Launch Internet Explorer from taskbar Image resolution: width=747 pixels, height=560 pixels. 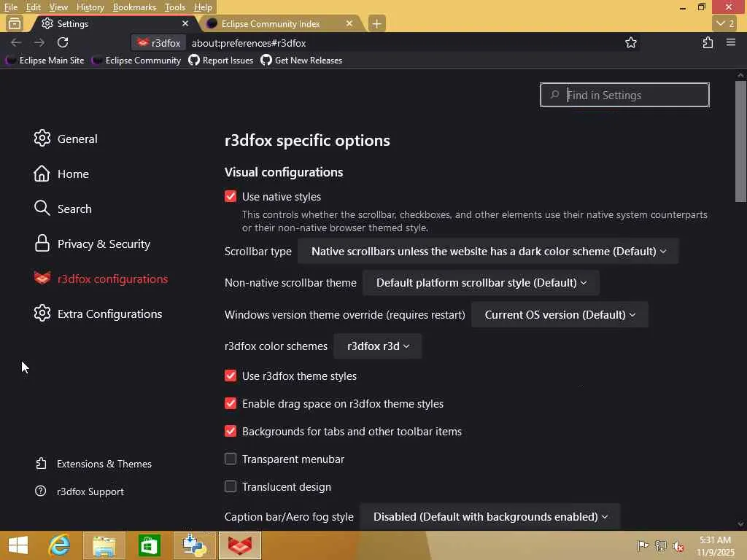[x=59, y=545]
